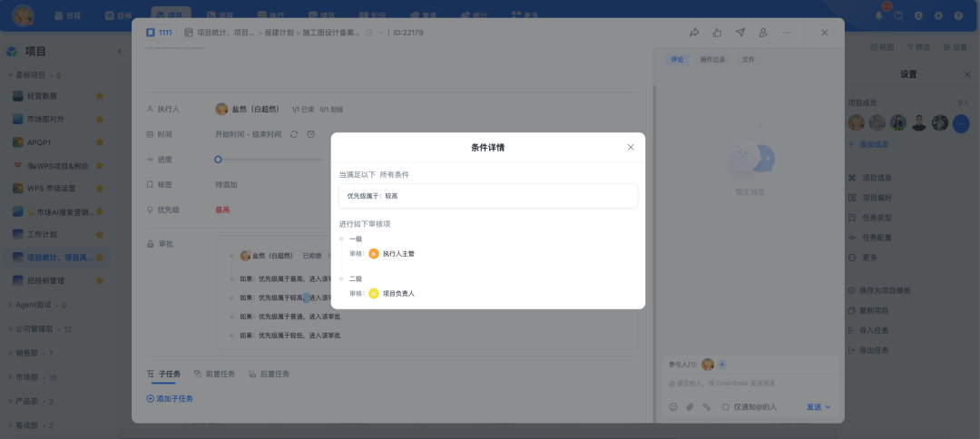Open 项目偏好 in settings panel
The width and height of the screenshot is (980, 439).
[x=870, y=198]
